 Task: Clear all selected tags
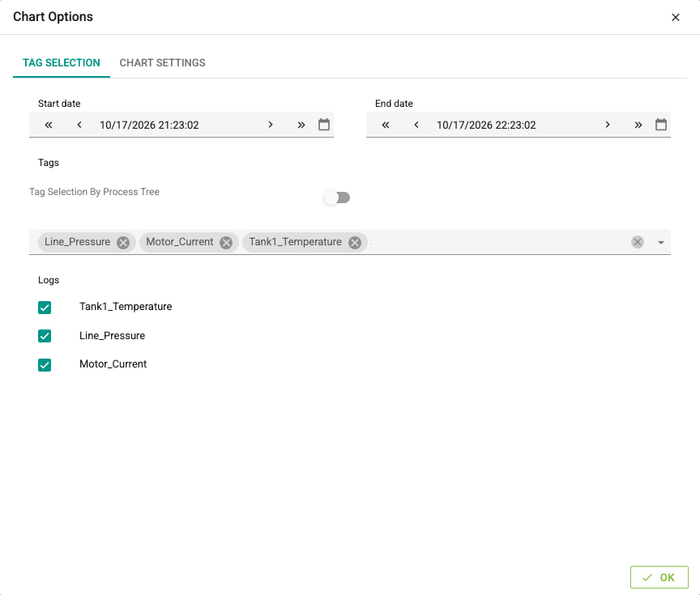(x=638, y=242)
